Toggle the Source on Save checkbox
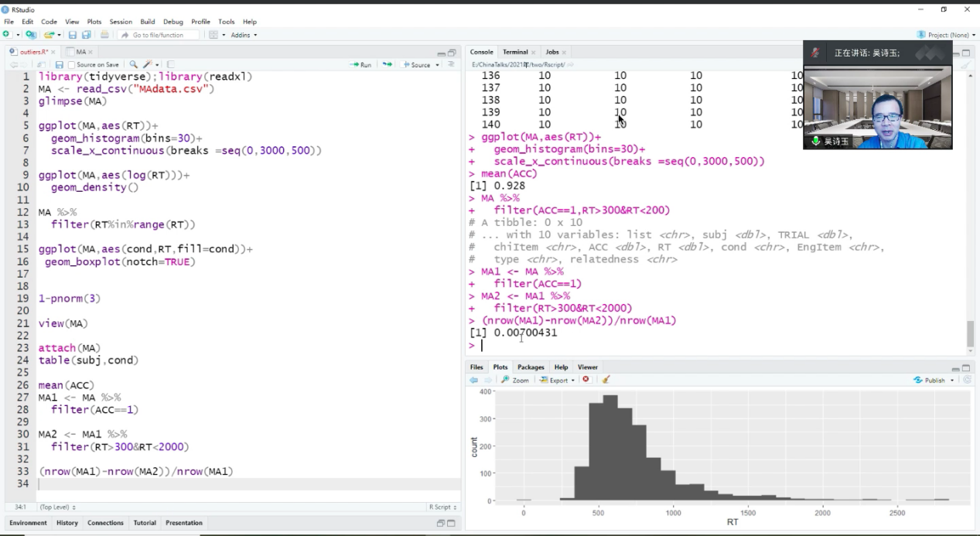The width and height of the screenshot is (980, 536). [72, 65]
